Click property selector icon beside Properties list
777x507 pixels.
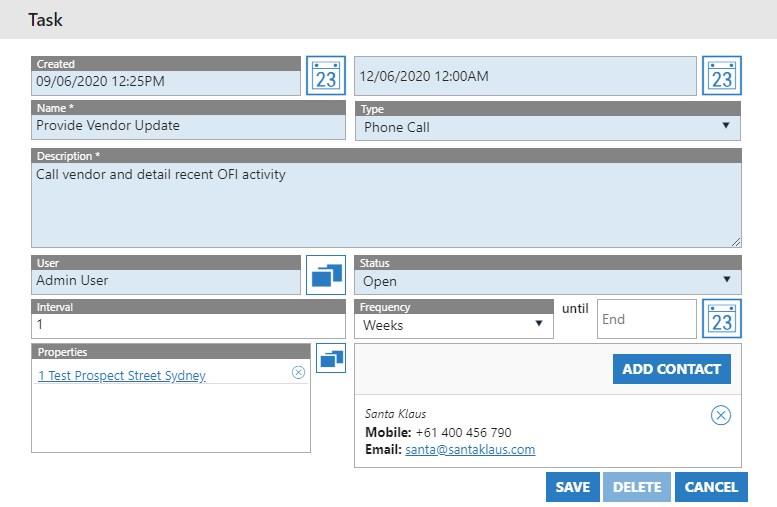(x=331, y=358)
